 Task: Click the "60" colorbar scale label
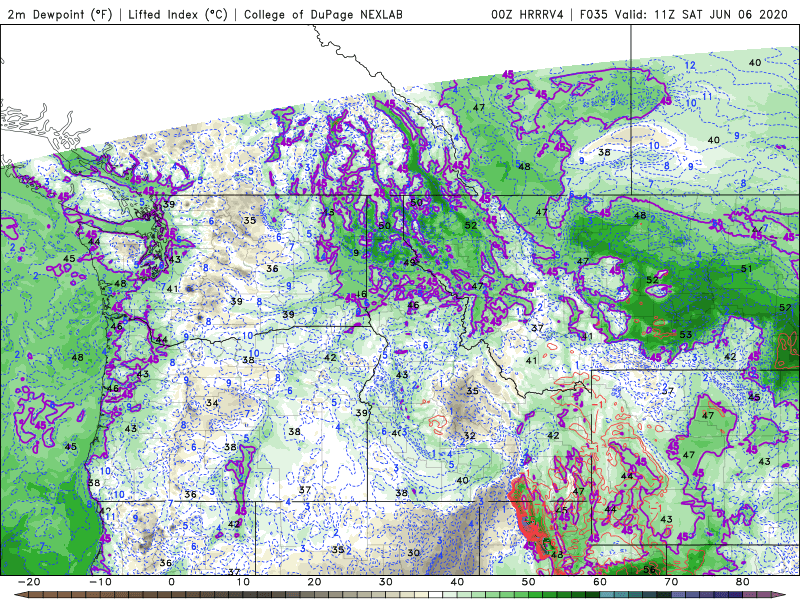(600, 582)
